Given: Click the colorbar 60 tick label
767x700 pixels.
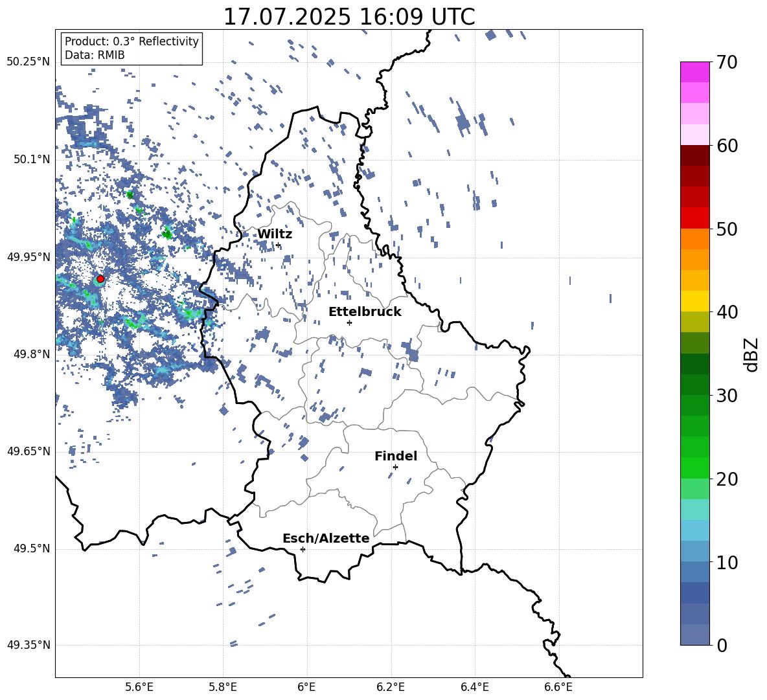Looking at the screenshot, I should tap(727, 146).
